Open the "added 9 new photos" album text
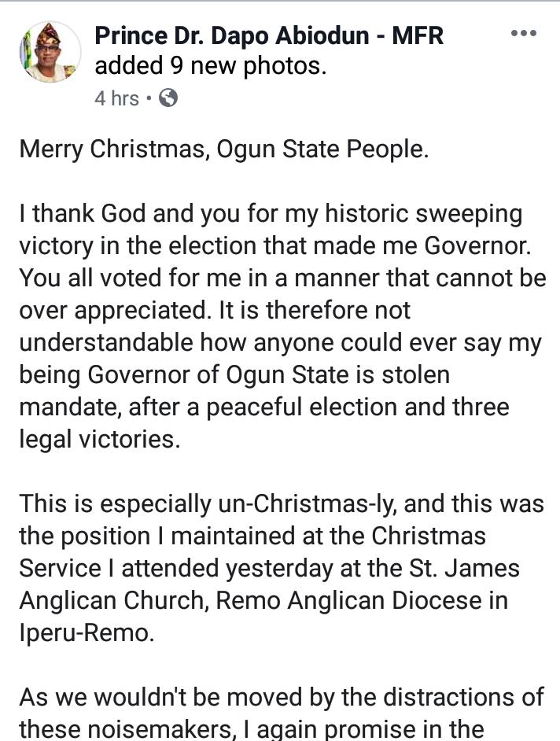 point(210,66)
